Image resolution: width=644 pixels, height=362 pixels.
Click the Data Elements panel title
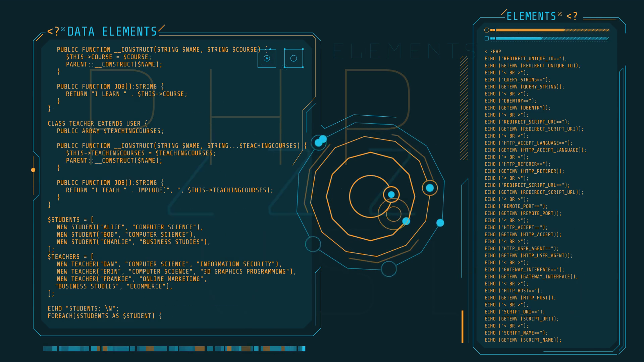click(112, 32)
